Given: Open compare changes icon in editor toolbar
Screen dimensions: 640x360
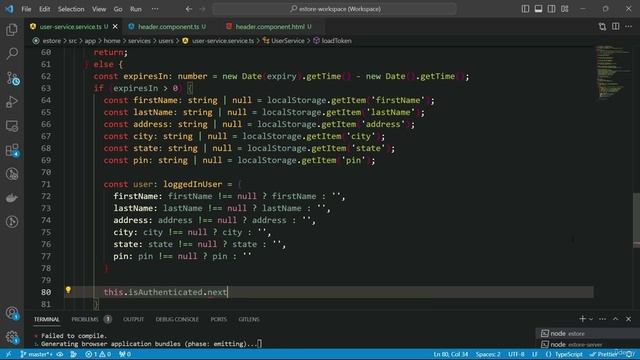Looking at the screenshot, I should click(602, 27).
